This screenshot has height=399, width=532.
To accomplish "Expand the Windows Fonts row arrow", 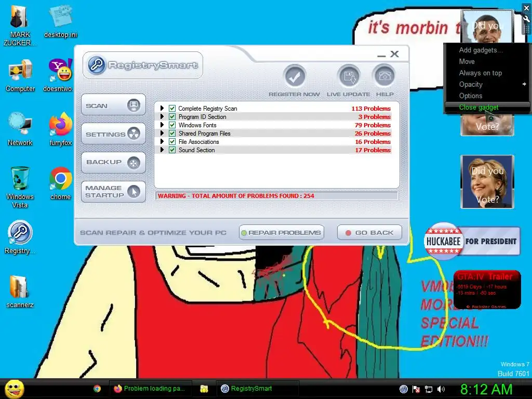I will coord(162,125).
